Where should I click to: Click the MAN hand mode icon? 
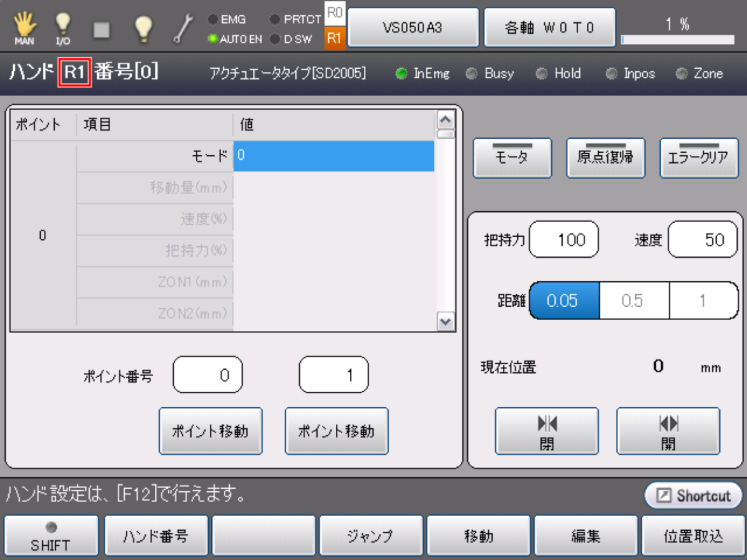(24, 29)
